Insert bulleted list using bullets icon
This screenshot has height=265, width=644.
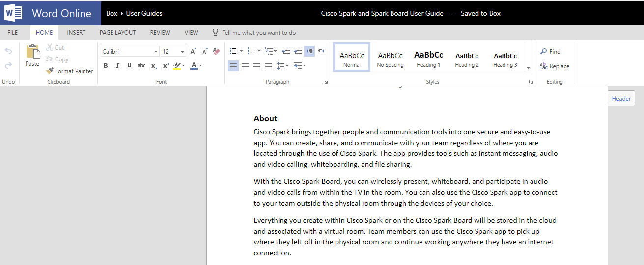pyautogui.click(x=233, y=51)
